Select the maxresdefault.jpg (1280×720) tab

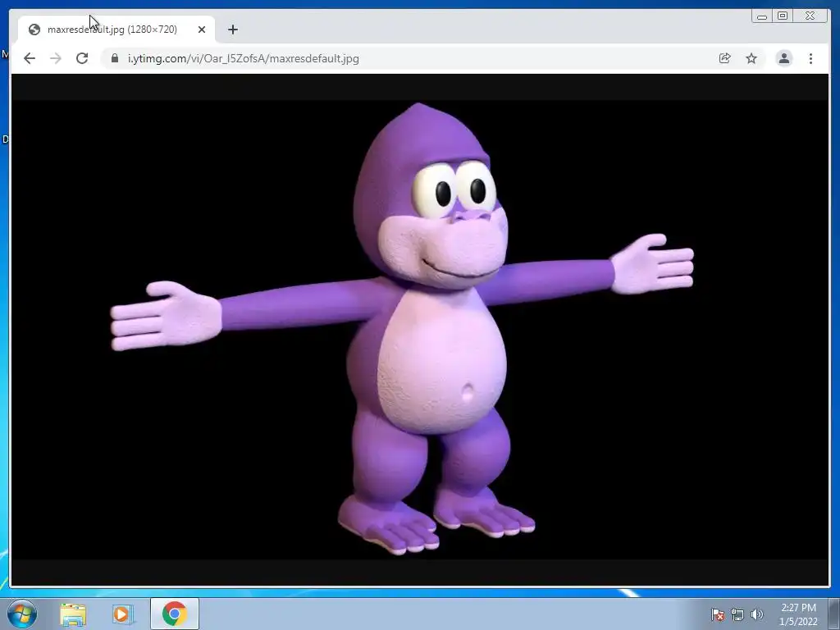116,30
